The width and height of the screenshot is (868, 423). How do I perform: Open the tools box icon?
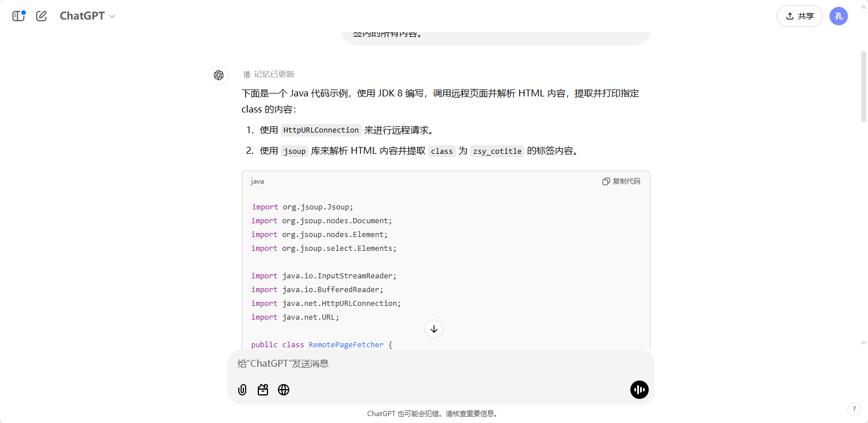[263, 390]
